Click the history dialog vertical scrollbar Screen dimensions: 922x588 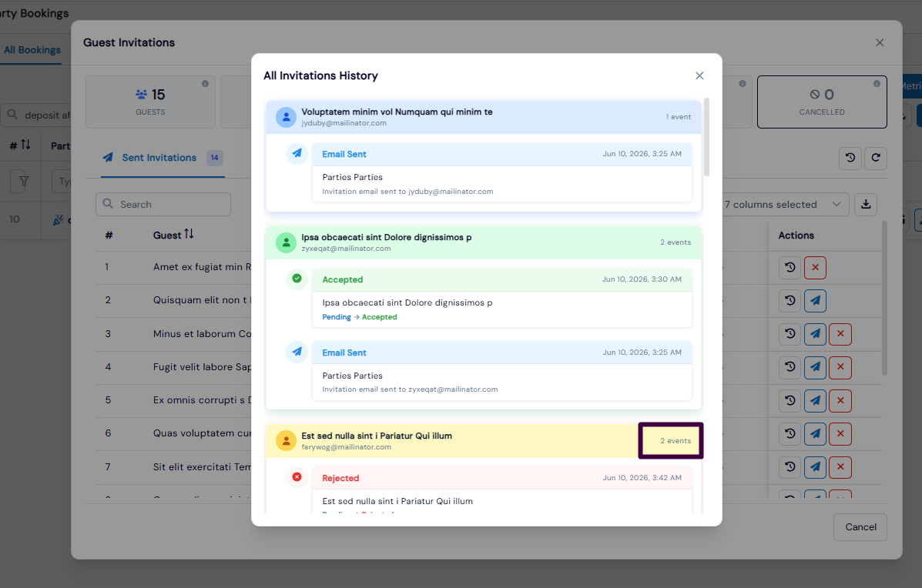706,136
